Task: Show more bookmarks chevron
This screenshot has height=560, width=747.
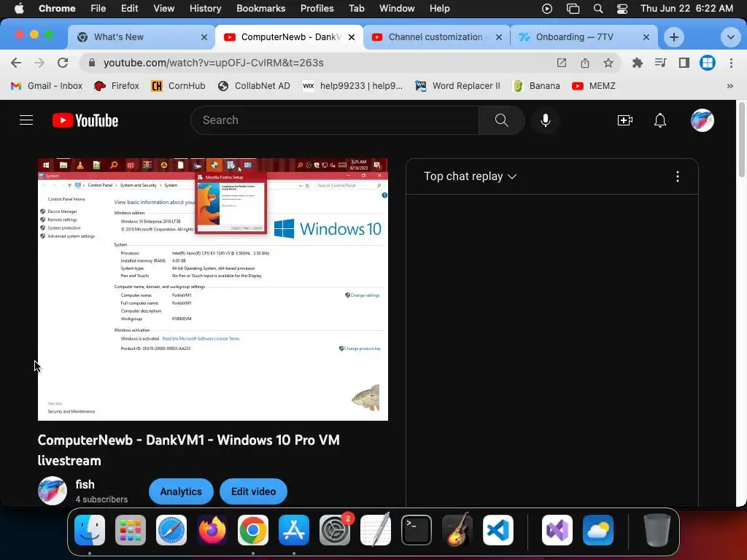Action: click(x=729, y=86)
